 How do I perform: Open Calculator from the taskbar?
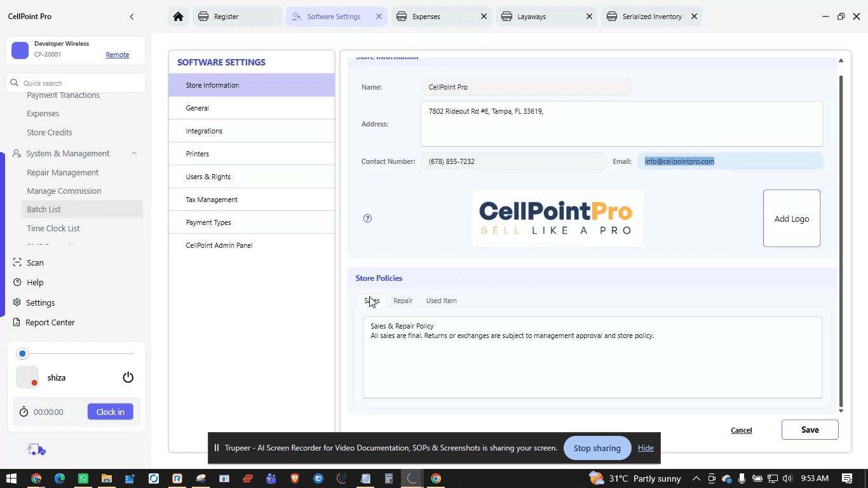(389, 478)
